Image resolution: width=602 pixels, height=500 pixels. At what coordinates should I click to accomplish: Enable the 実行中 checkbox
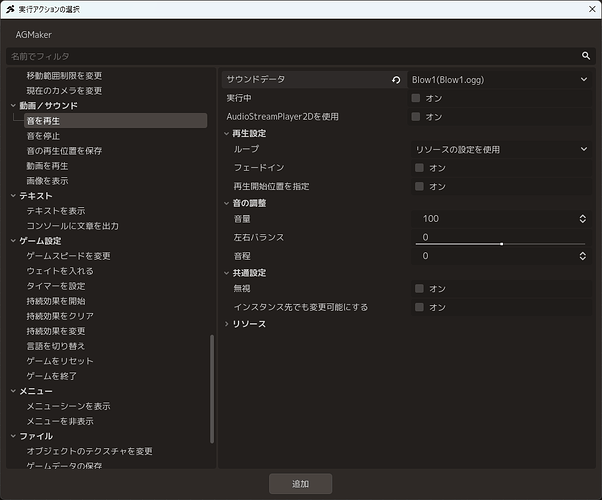415,98
